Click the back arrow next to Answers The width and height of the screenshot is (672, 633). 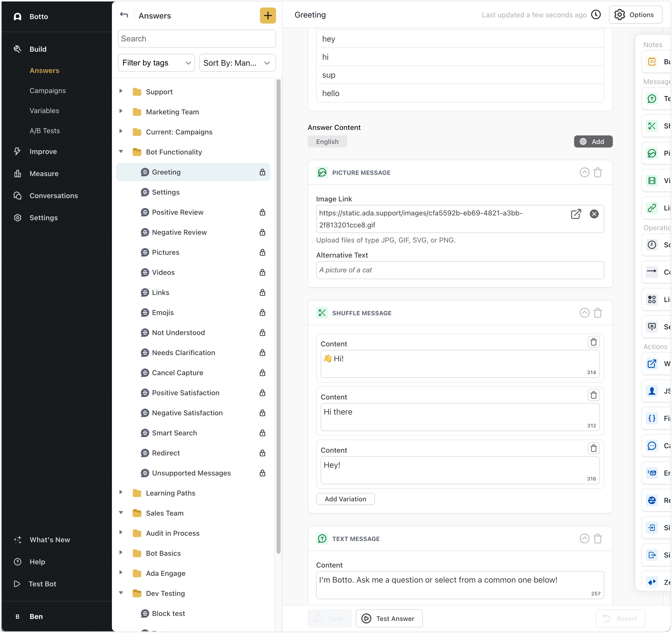coord(124,15)
